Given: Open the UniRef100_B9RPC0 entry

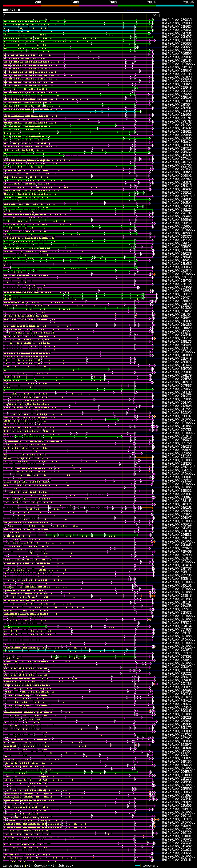Looking at the screenshot, I should point(177,223).
